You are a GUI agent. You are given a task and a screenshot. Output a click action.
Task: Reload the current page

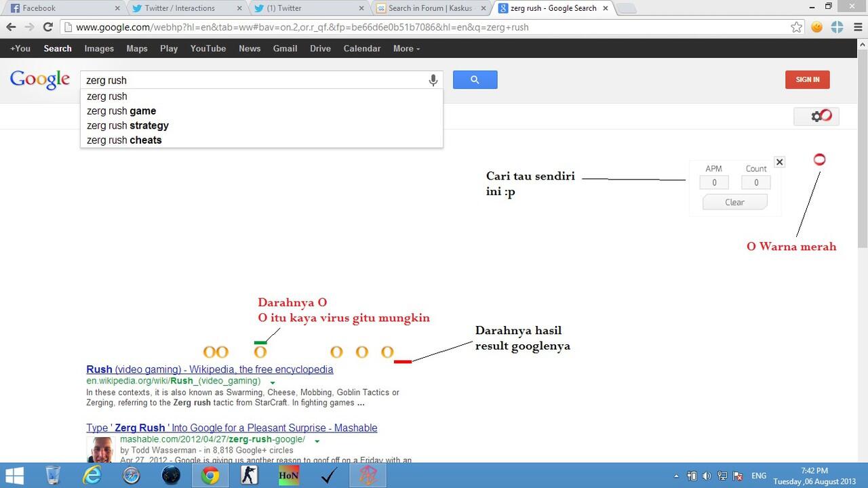(x=47, y=27)
